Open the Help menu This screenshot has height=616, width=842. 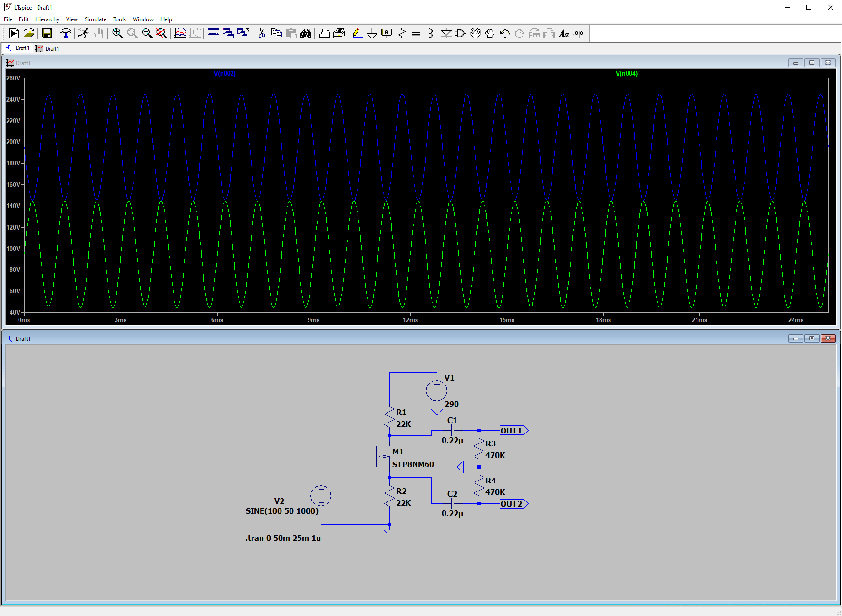166,19
